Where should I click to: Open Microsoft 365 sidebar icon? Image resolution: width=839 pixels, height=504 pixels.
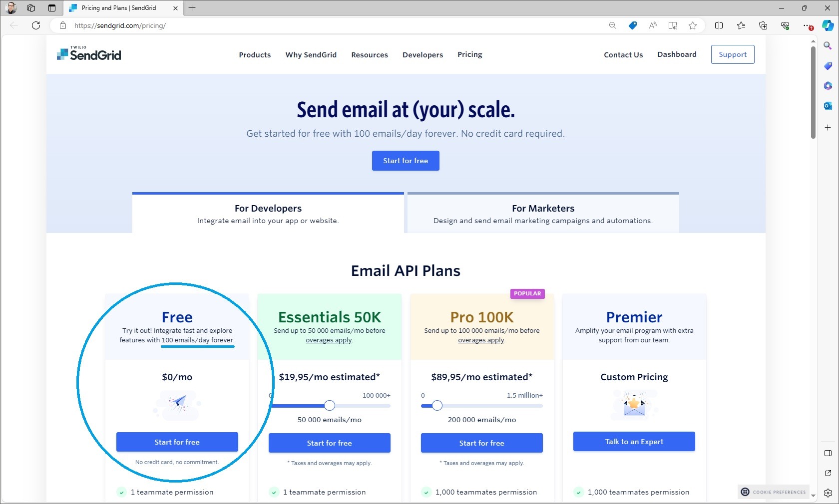click(828, 85)
